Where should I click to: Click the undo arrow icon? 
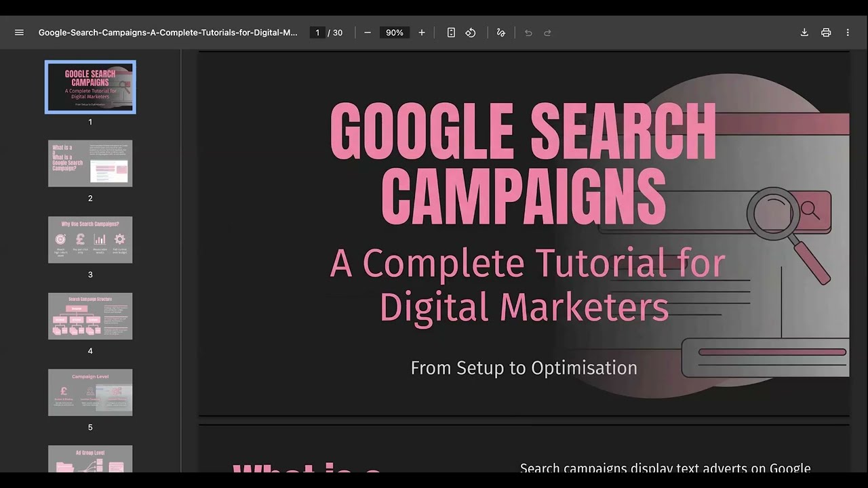[x=528, y=33]
